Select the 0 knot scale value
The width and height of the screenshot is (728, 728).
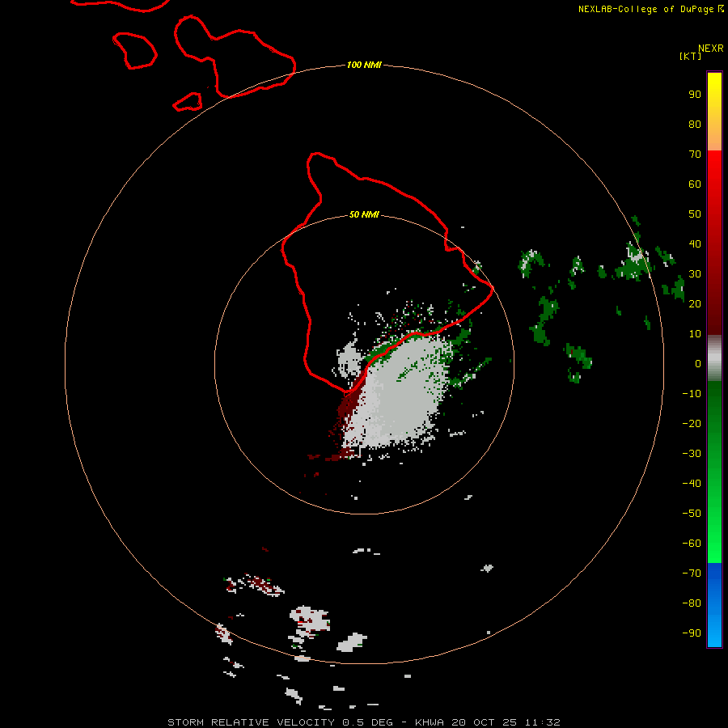click(x=698, y=363)
